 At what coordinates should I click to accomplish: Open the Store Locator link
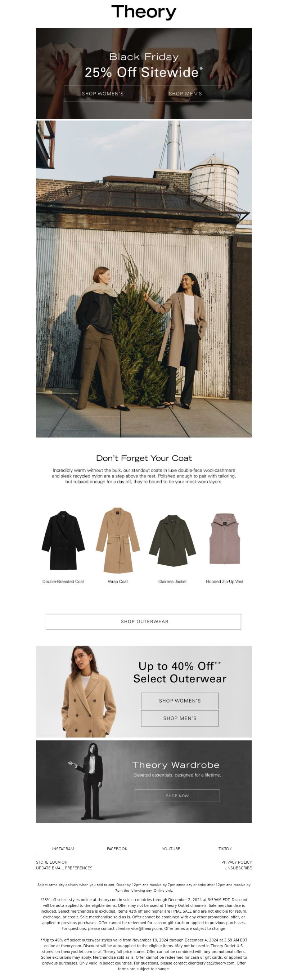point(52,862)
